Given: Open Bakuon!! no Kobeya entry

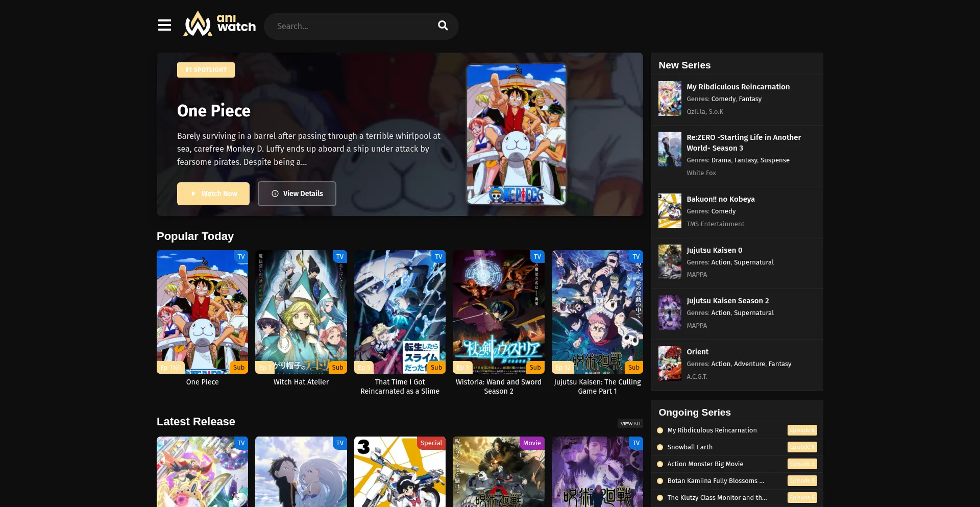Looking at the screenshot, I should pyautogui.click(x=720, y=199).
